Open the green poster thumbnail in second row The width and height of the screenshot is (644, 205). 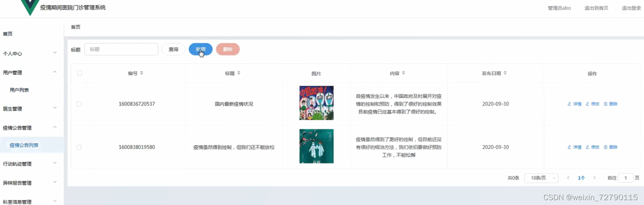(316, 146)
